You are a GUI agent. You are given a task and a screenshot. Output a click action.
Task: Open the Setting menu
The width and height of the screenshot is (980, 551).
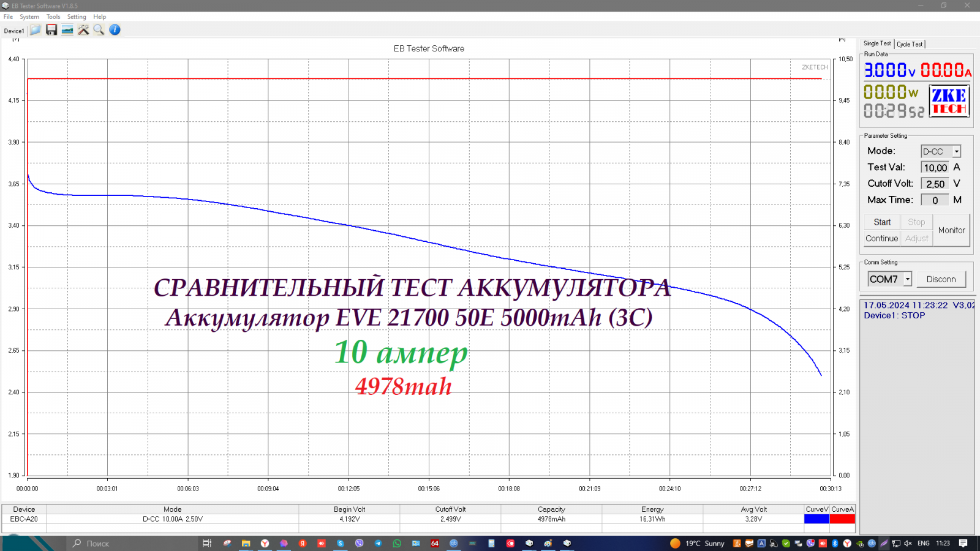[x=77, y=17]
